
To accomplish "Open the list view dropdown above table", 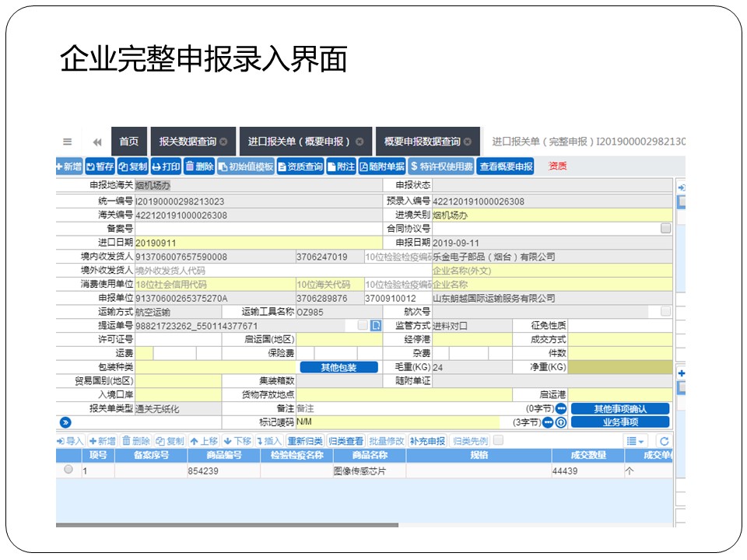I will click(636, 441).
